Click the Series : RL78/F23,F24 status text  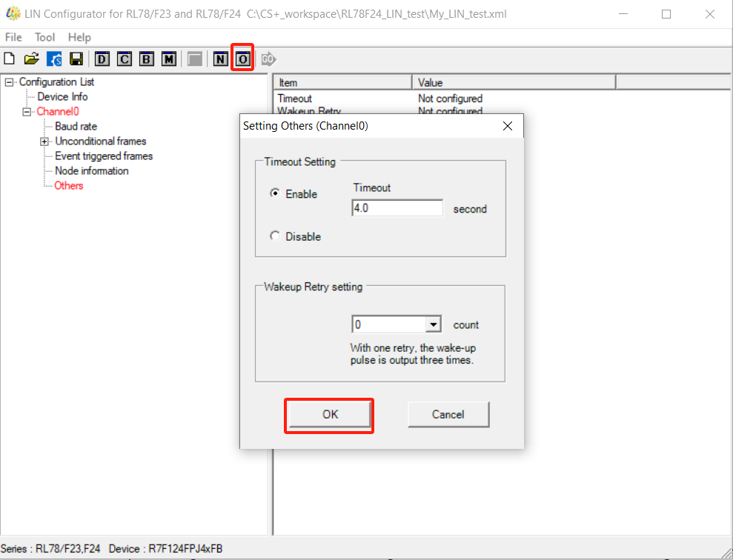pyautogui.click(x=50, y=549)
